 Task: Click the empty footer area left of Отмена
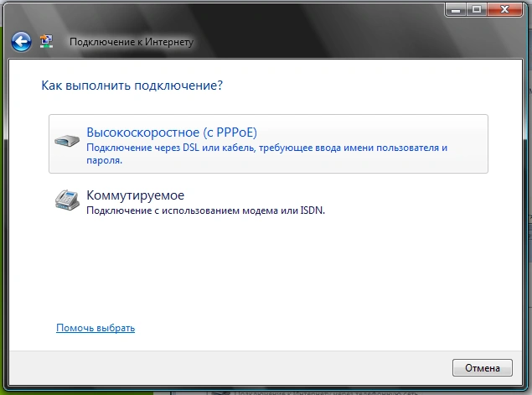pyautogui.click(x=251, y=367)
